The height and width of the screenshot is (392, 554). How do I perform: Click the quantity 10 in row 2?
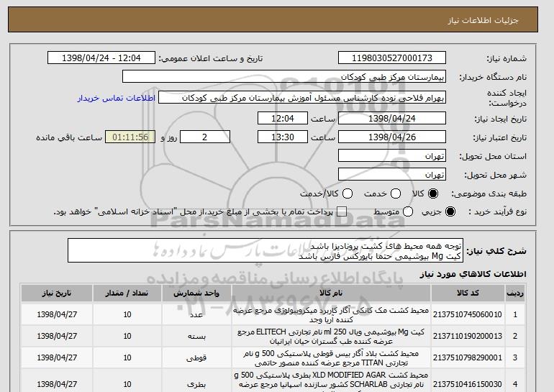[x=127, y=336]
